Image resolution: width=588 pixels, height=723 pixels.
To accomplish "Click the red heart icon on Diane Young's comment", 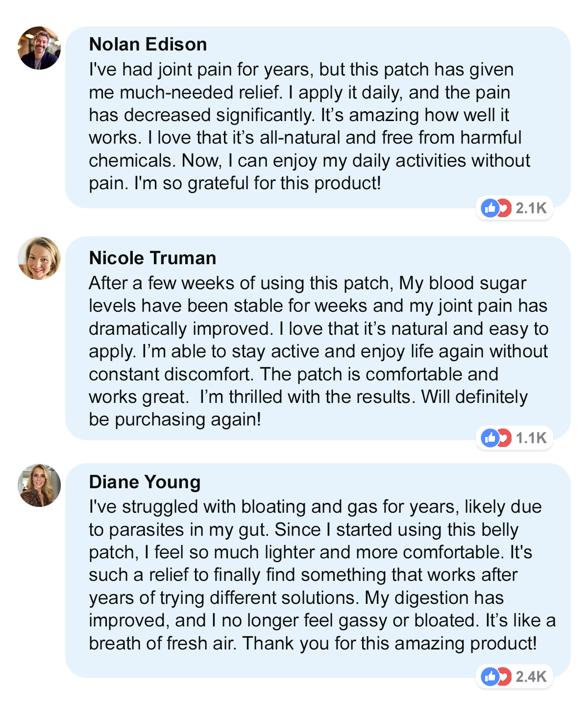I will pyautogui.click(x=504, y=677).
